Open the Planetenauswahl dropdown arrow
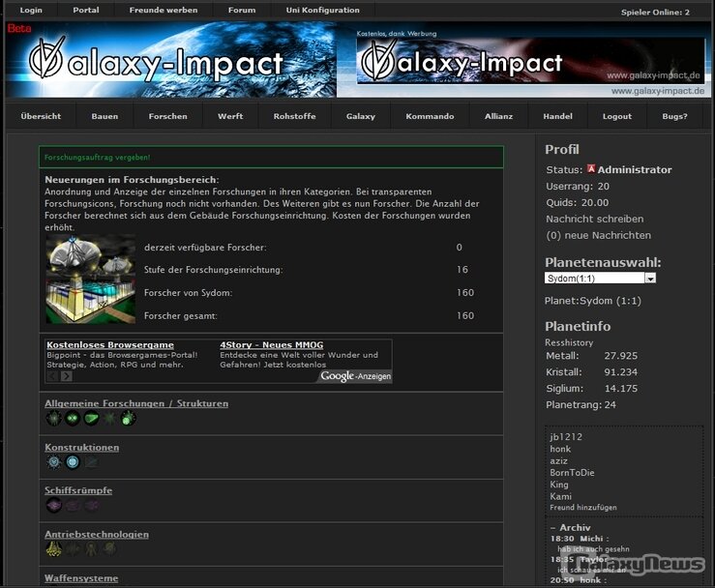This screenshot has height=588, width=715. click(x=650, y=279)
